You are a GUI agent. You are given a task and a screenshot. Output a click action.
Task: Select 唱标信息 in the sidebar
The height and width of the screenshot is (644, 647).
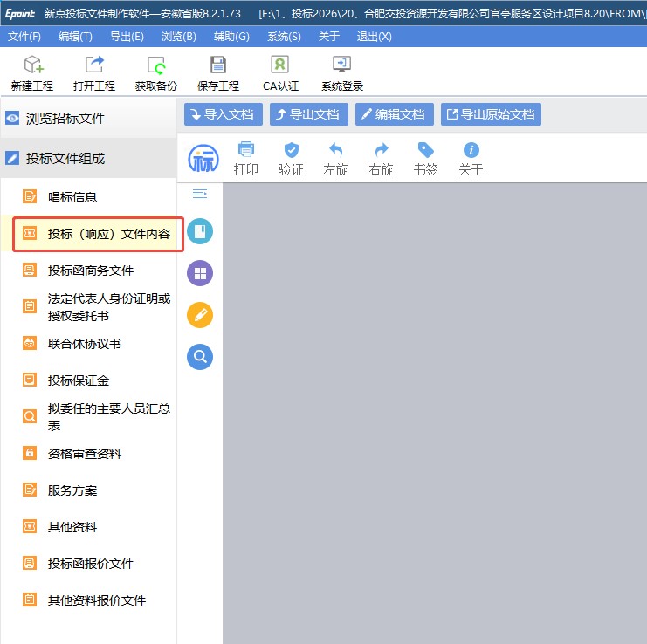pyautogui.click(x=89, y=196)
